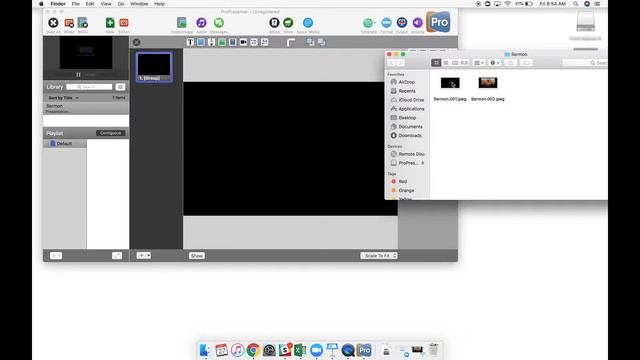Click the Contiguous button in Playlist
The image size is (640, 360).
[x=111, y=133]
